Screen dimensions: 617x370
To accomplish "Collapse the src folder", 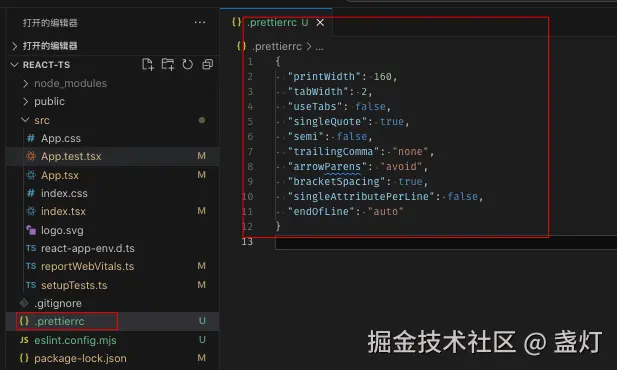I will [113, 120].
